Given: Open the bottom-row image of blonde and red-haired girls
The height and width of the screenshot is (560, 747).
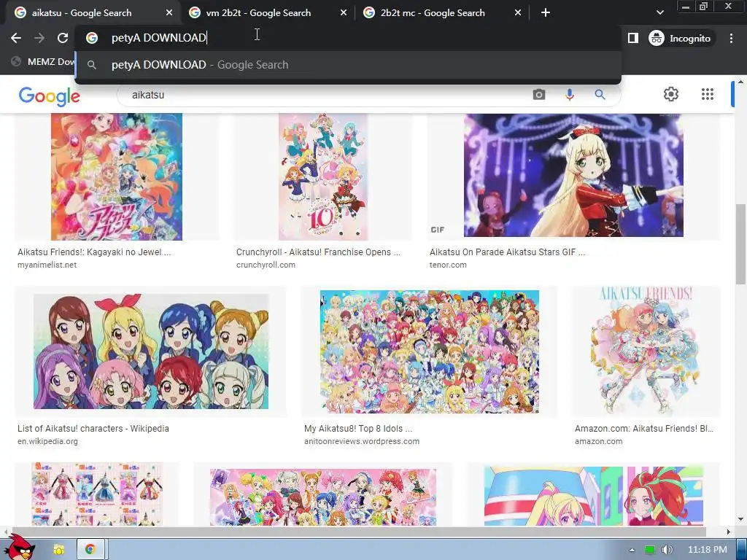Looking at the screenshot, I should (x=594, y=496).
